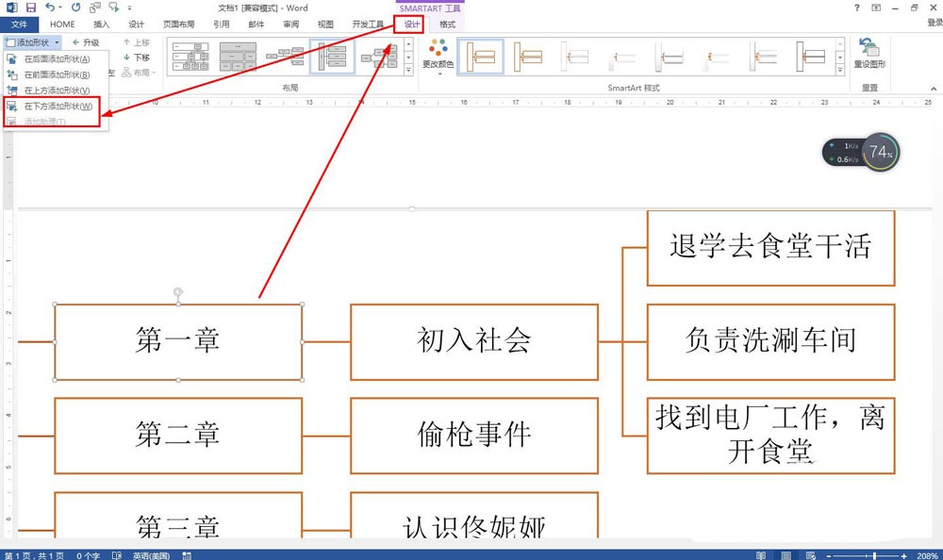Open the File (文件) button
The image size is (943, 560).
tap(19, 25)
